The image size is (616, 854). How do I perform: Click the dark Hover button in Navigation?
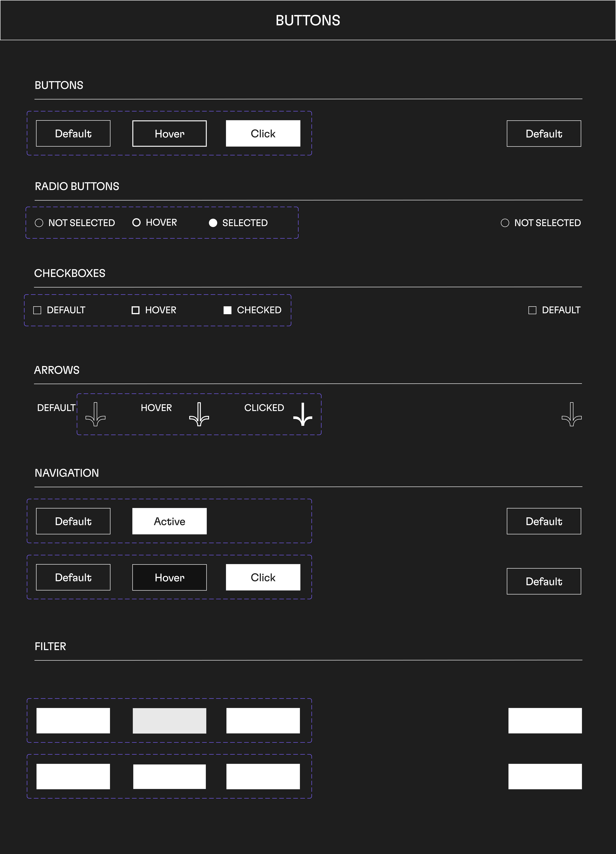169,577
